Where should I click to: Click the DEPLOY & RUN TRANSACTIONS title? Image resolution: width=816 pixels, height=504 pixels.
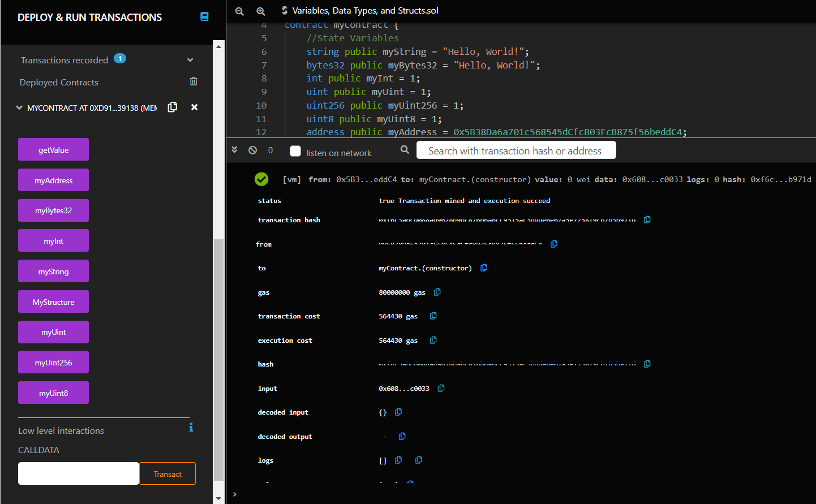89,18
